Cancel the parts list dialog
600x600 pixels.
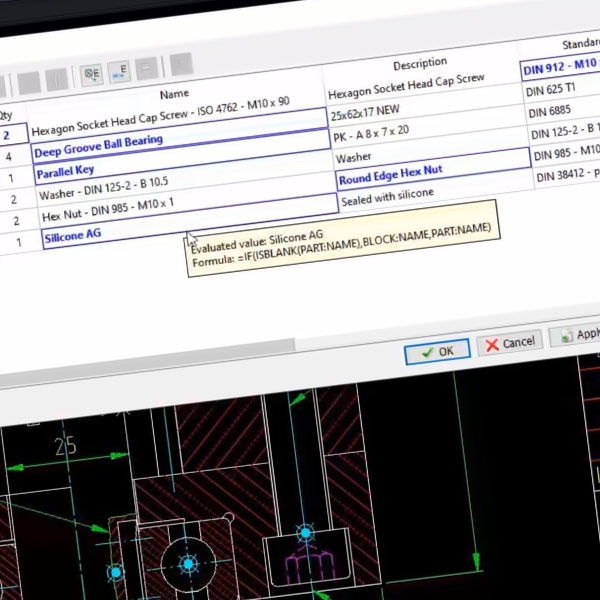click(509, 343)
